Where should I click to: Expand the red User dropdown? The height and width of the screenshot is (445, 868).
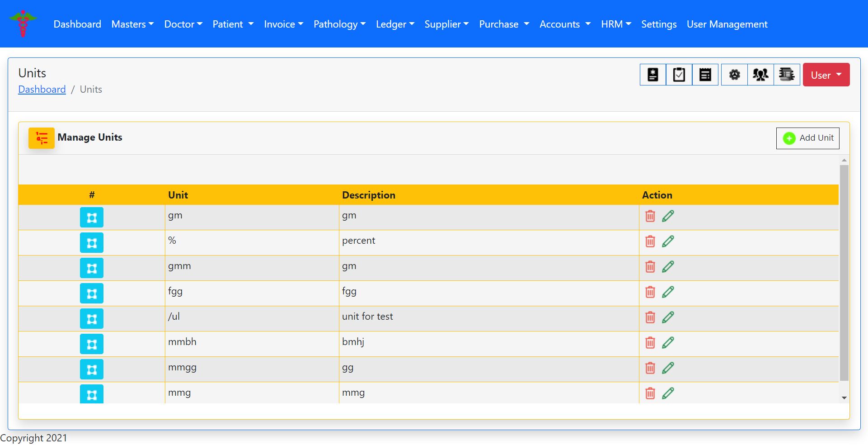pyautogui.click(x=826, y=75)
